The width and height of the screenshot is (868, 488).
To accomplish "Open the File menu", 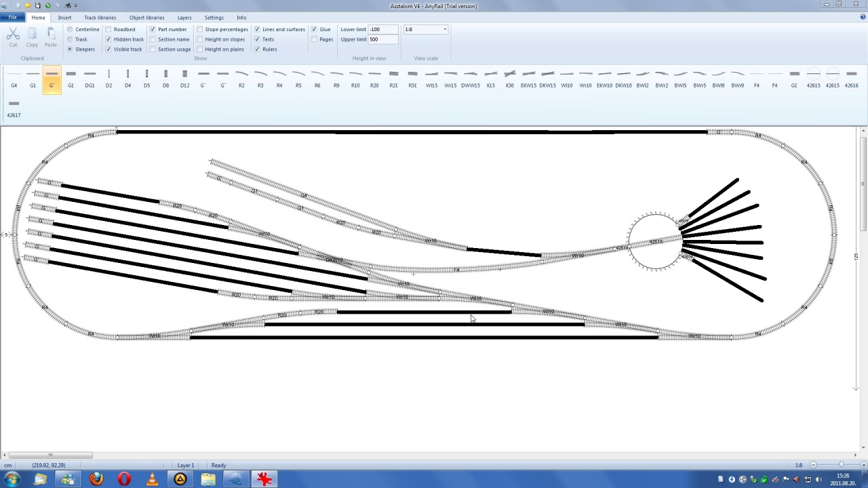I will [x=12, y=18].
